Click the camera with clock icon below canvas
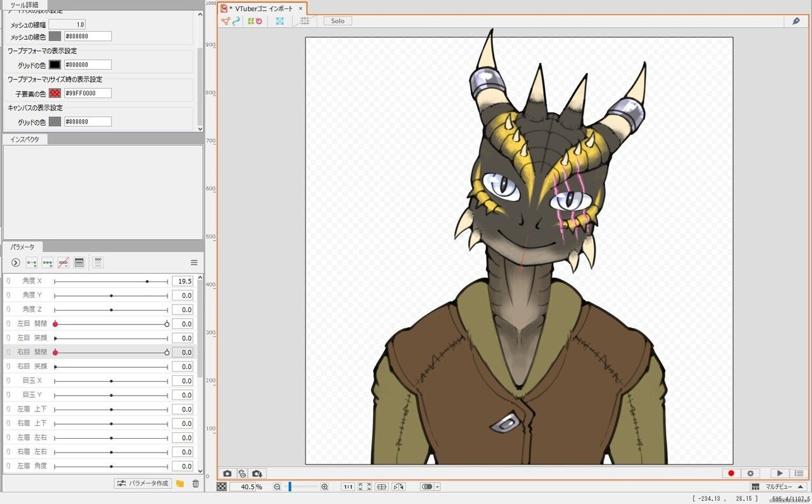This screenshot has height=504, width=812. (242, 474)
